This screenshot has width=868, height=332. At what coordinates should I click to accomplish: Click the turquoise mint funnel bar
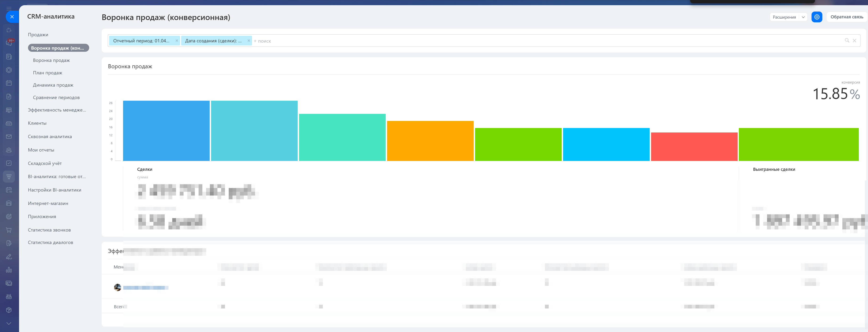click(342, 137)
